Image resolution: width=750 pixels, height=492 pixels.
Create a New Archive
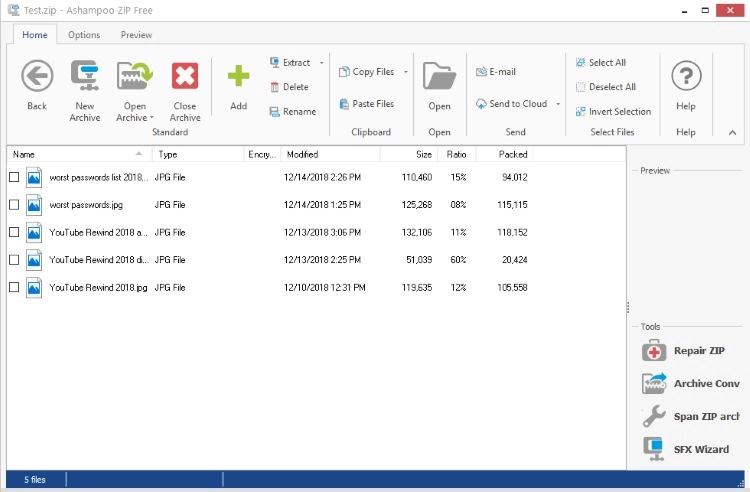pyautogui.click(x=85, y=91)
